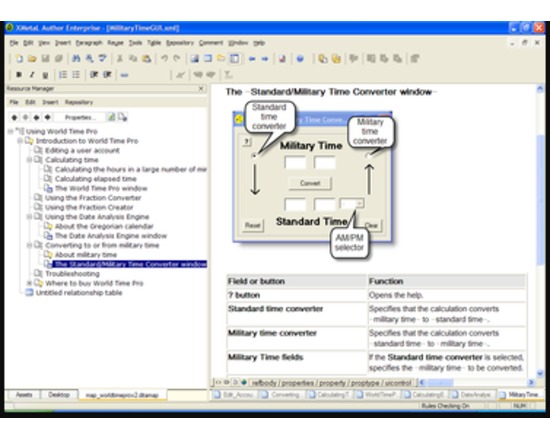
Task: Click the uicontrol breadcrumb element
Action: point(398,383)
